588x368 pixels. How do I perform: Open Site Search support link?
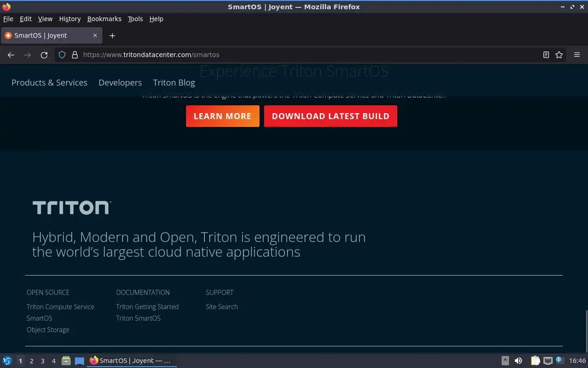click(222, 307)
